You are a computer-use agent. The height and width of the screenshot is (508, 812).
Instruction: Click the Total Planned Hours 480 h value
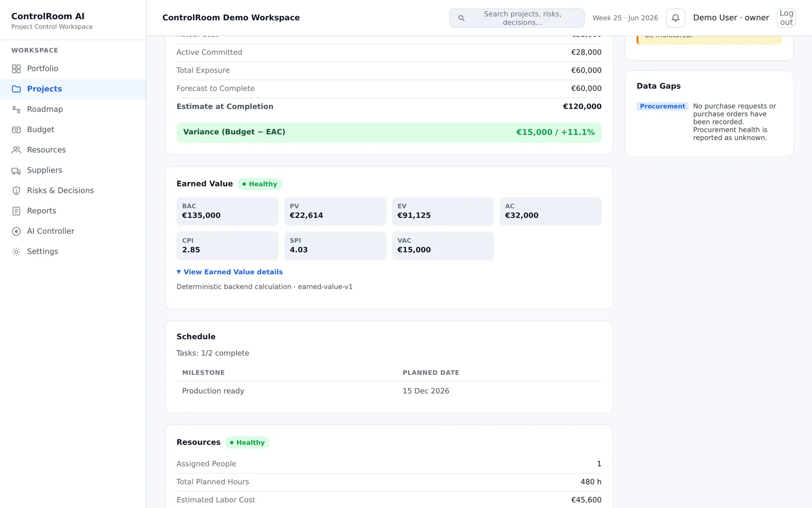click(x=591, y=482)
